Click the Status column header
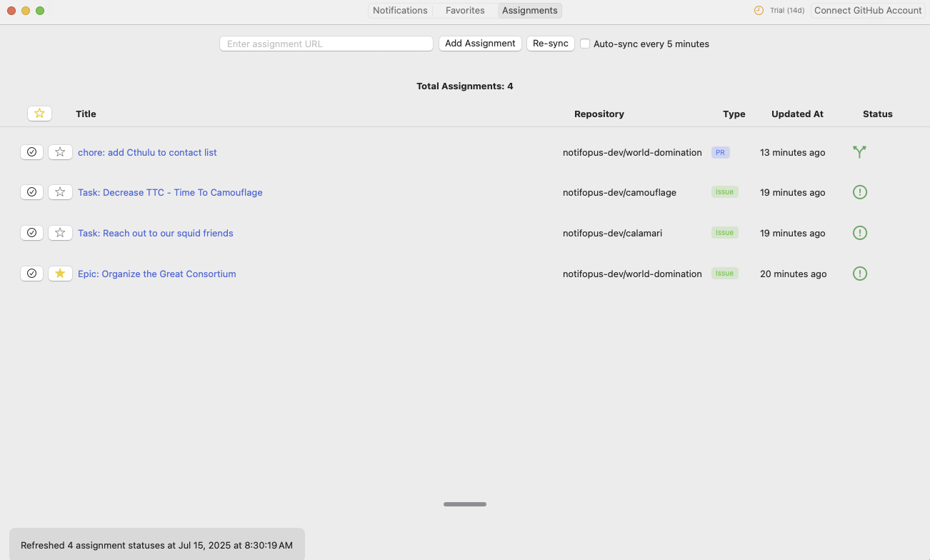 [878, 114]
